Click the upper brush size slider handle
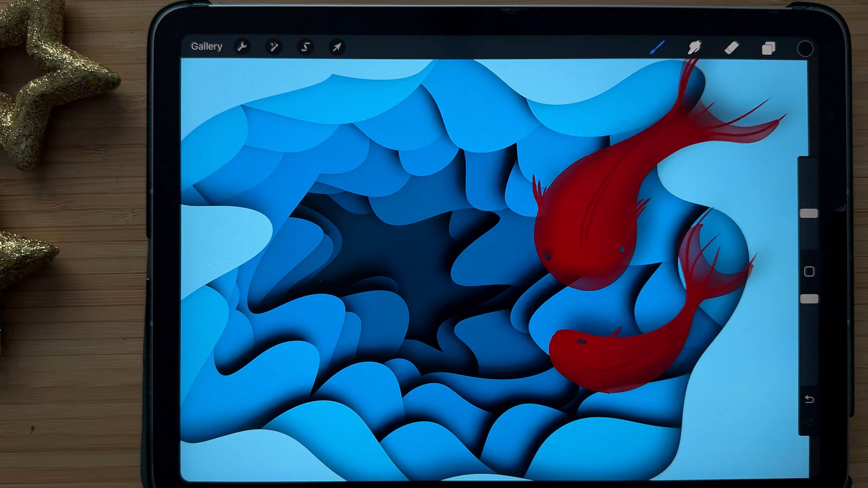The height and width of the screenshot is (488, 868). click(809, 213)
